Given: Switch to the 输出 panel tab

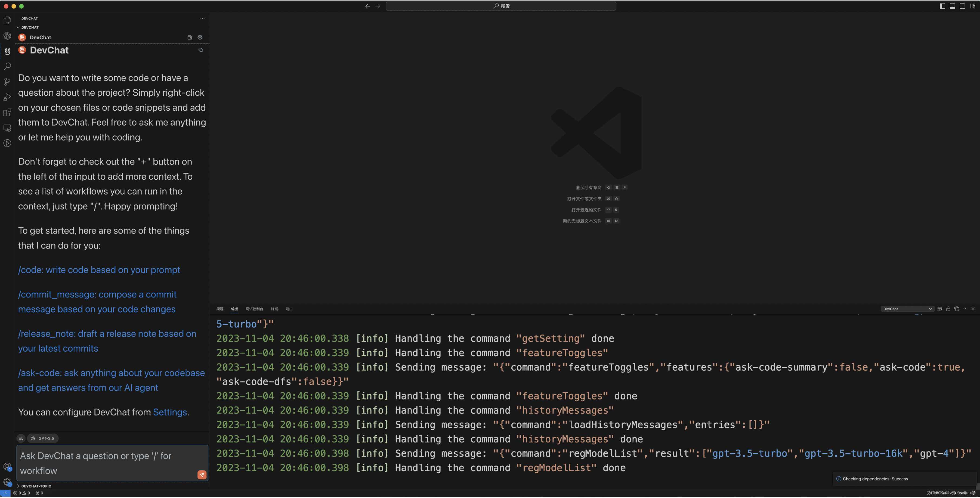Looking at the screenshot, I should tap(234, 309).
